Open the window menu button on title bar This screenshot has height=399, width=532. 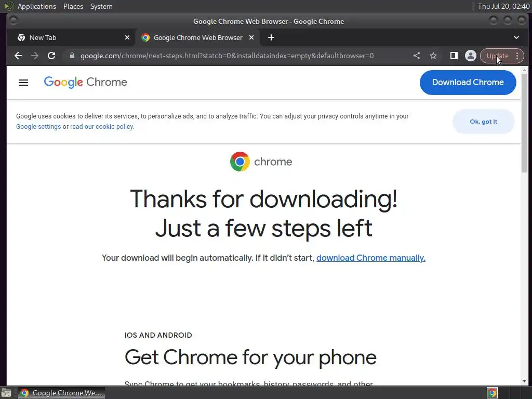pyautogui.click(x=13, y=21)
